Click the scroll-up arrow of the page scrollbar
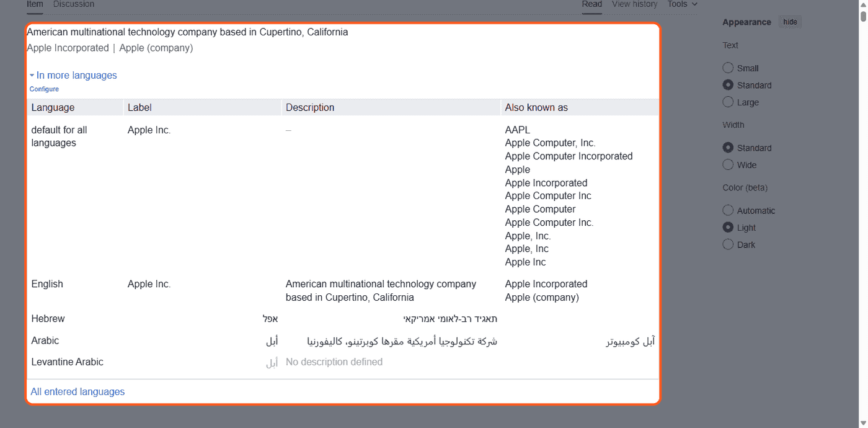 pos(863,4)
